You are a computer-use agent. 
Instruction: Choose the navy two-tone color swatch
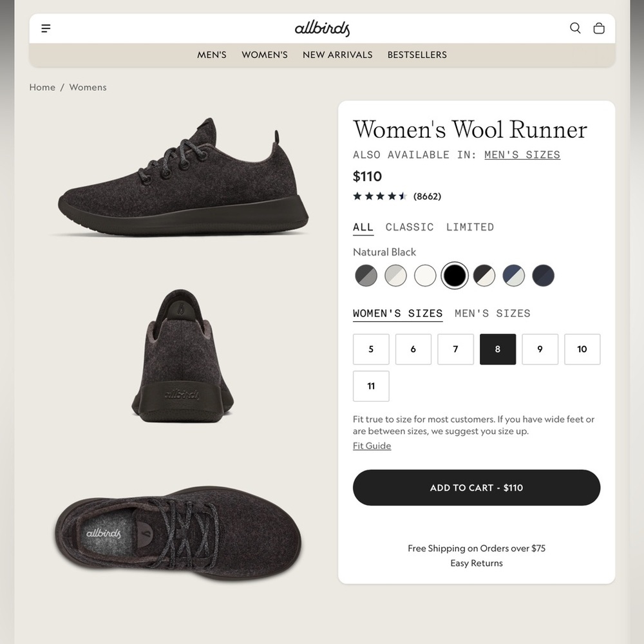pos(514,276)
